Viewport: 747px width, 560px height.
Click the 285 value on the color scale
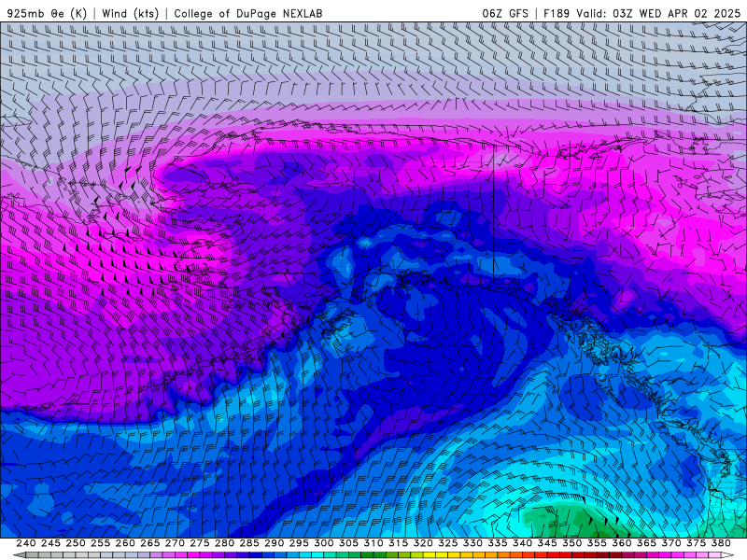tap(249, 543)
